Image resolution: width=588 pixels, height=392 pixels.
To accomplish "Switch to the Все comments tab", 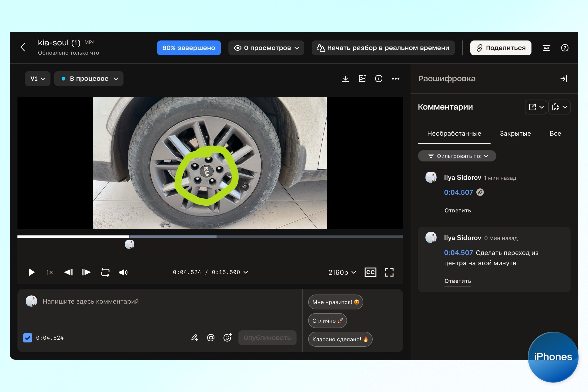I will [x=555, y=134].
